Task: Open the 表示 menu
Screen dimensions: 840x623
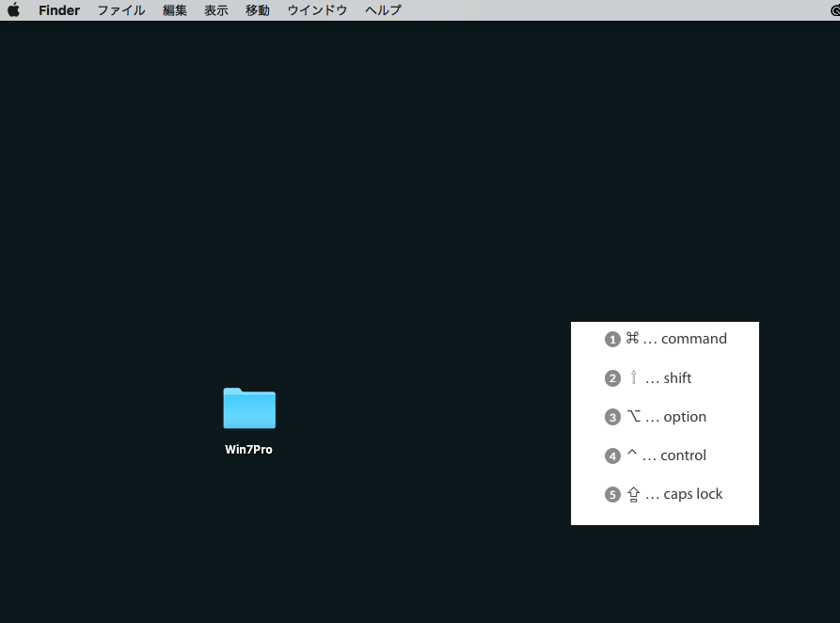Action: pyautogui.click(x=216, y=10)
